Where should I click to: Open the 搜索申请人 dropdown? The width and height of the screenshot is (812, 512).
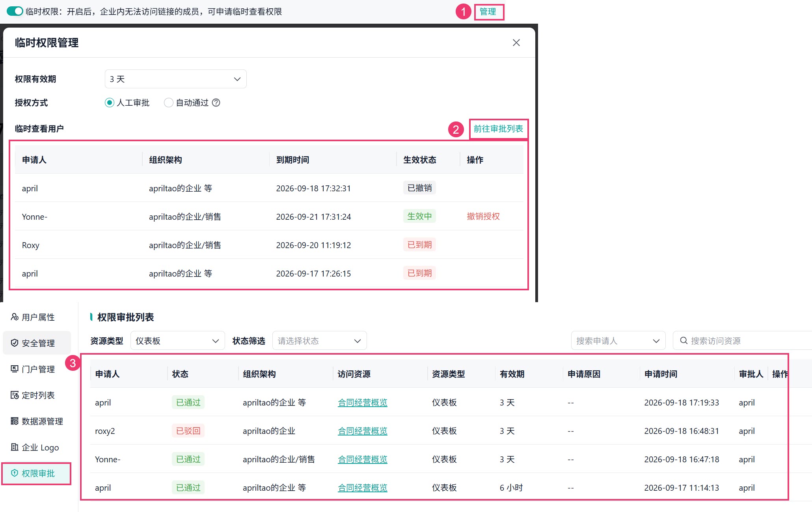618,340
